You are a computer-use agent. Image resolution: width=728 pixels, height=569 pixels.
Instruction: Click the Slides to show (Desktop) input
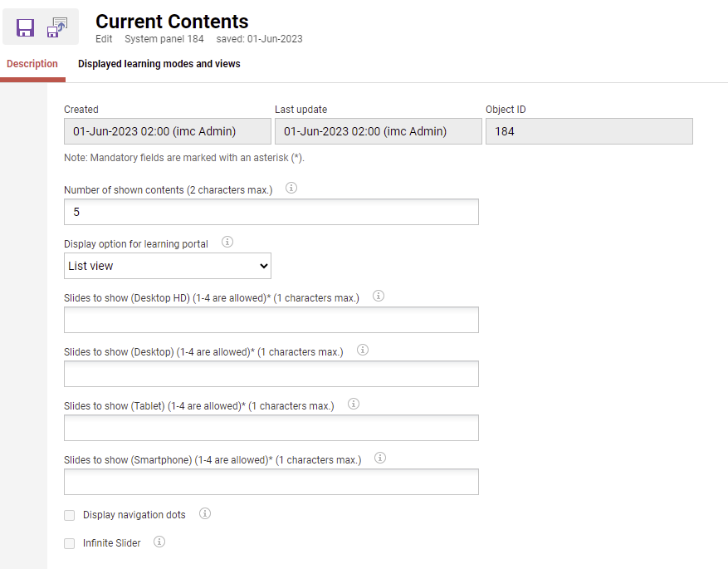pos(271,374)
